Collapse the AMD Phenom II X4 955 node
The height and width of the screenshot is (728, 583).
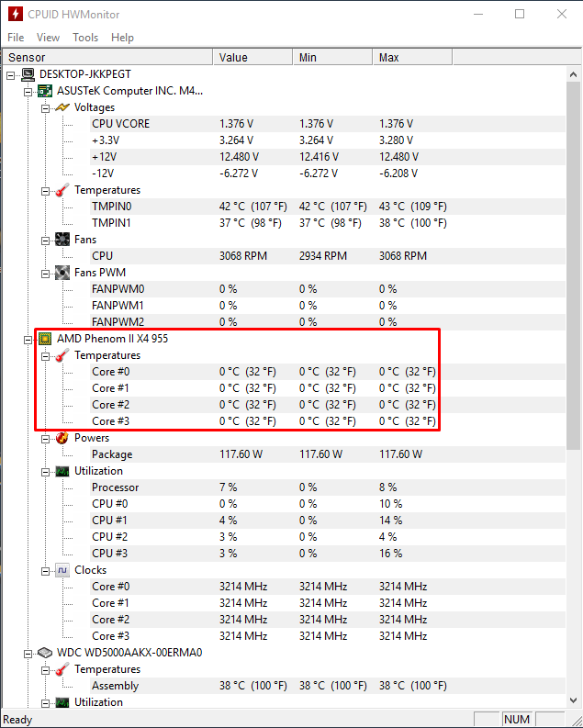28,339
